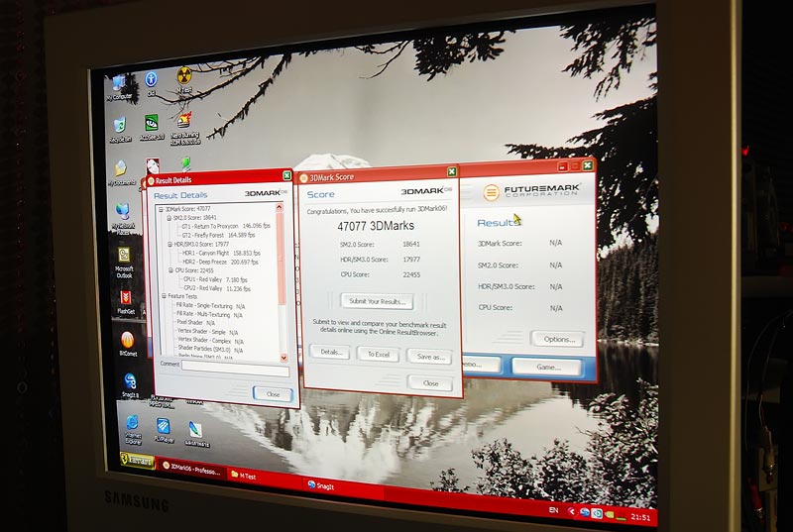This screenshot has width=793, height=532.
Task: Select Fill Rate - Single-Texturing row
Action: [210, 306]
